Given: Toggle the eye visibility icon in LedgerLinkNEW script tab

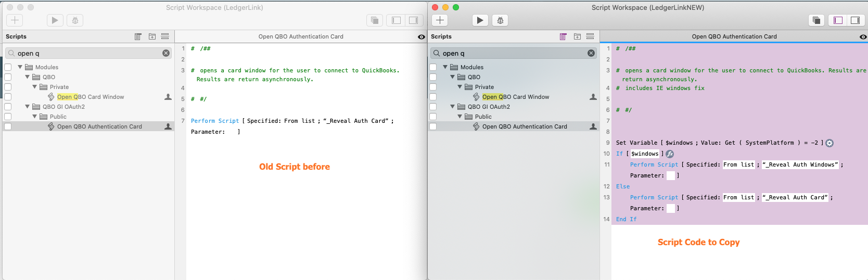Looking at the screenshot, I should click(863, 37).
